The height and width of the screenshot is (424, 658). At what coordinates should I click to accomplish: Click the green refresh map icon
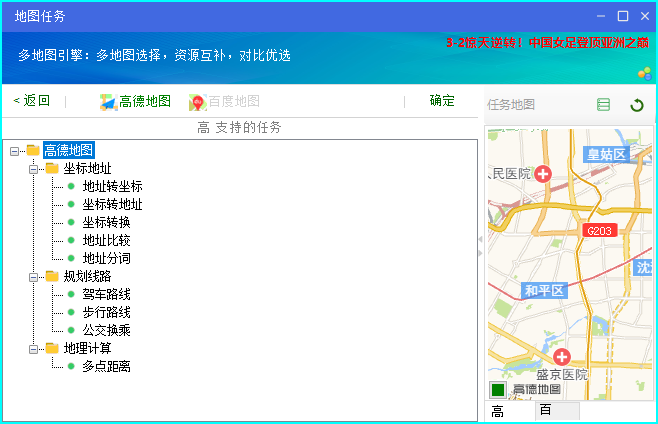pos(637,105)
